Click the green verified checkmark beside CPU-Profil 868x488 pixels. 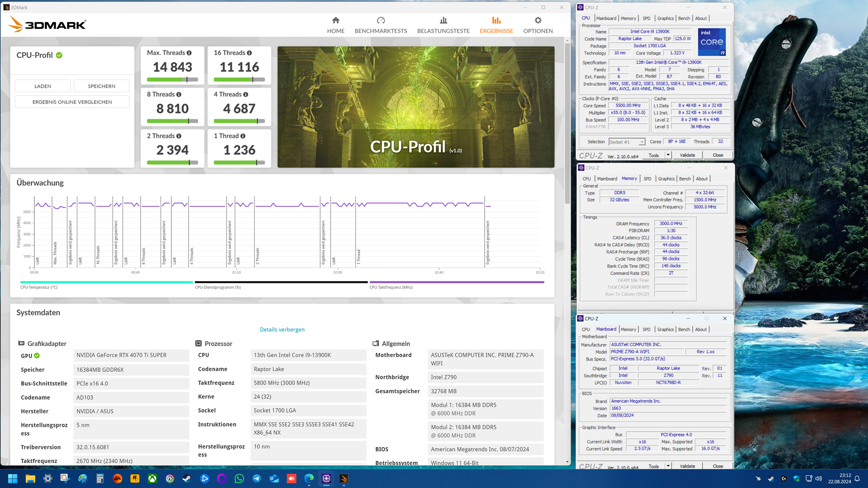tap(59, 55)
